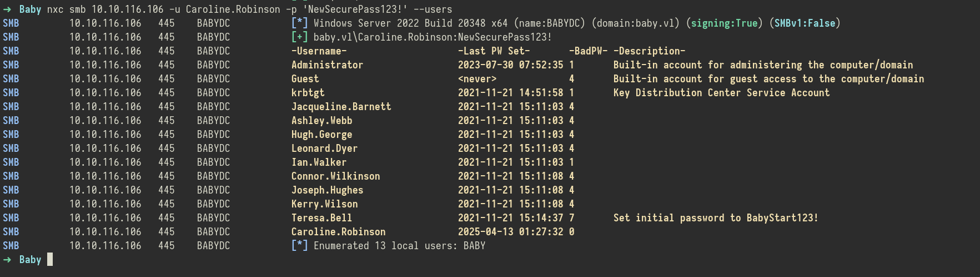
Task: Click the prompt arrow on the last line
Action: coord(7,260)
